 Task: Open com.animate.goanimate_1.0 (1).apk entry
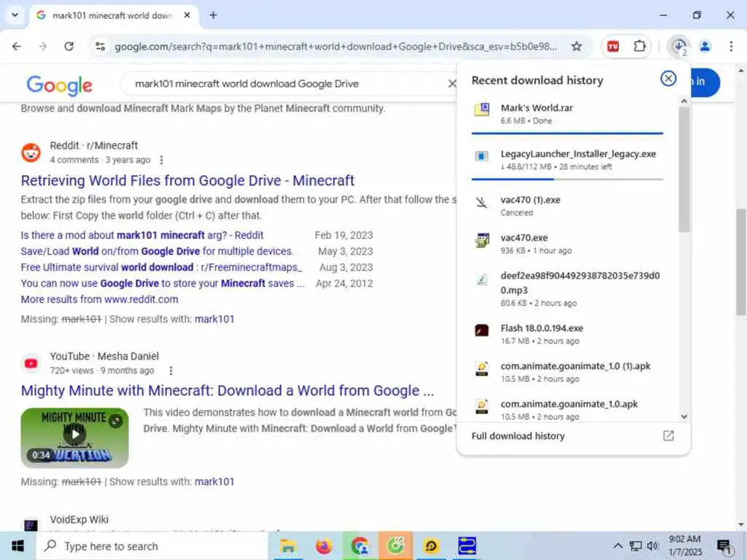point(567,372)
